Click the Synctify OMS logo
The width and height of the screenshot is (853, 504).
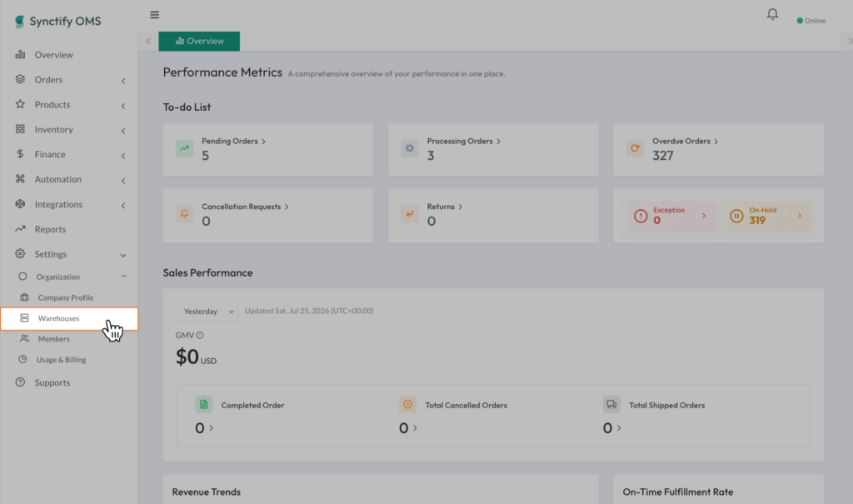57,21
